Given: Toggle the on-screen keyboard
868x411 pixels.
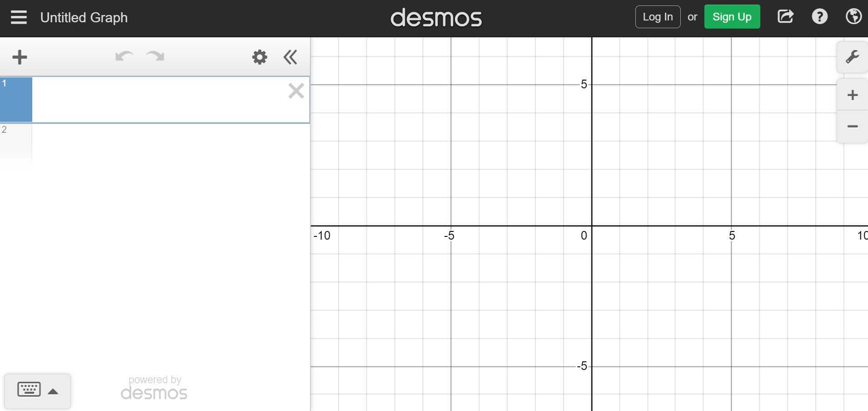Looking at the screenshot, I should click(x=29, y=390).
